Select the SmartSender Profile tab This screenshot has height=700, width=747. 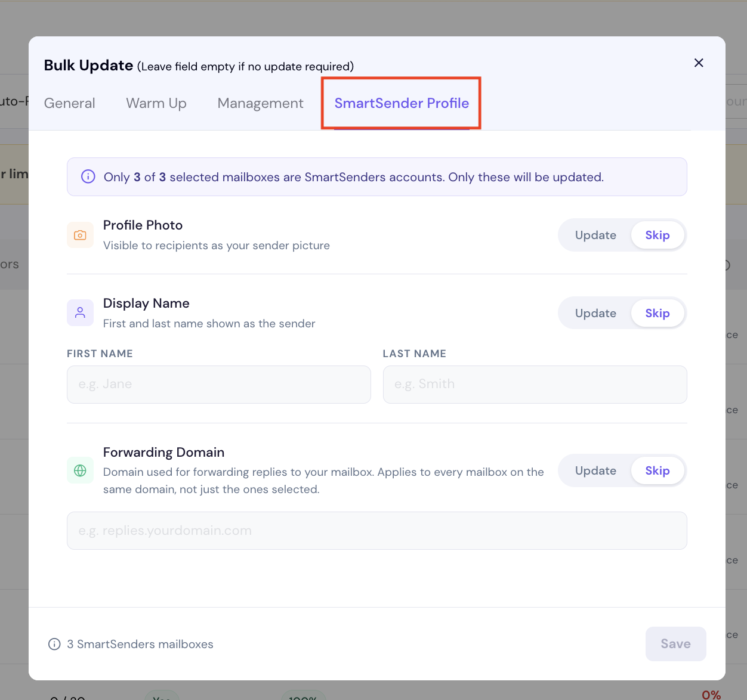402,103
